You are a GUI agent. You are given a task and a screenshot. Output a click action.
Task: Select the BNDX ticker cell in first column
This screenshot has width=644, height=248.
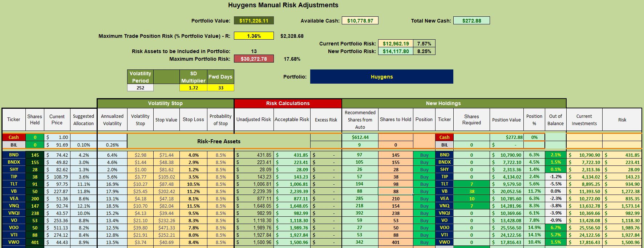point(14,162)
